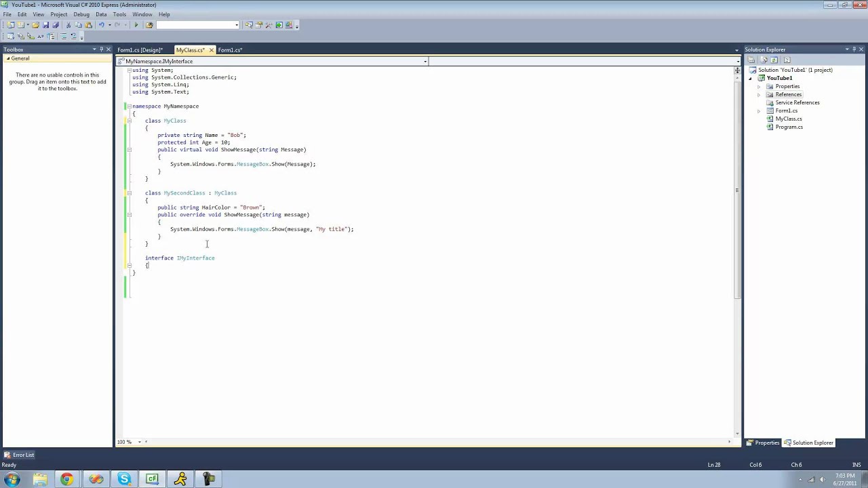Open the 100 % zoom level dropdown
This screenshot has width=868, height=488.
tap(140, 442)
